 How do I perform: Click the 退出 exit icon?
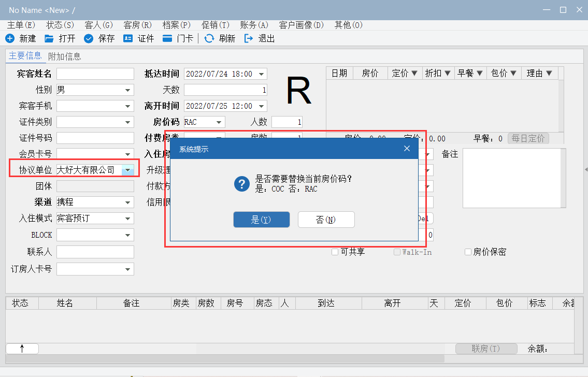[x=249, y=38]
